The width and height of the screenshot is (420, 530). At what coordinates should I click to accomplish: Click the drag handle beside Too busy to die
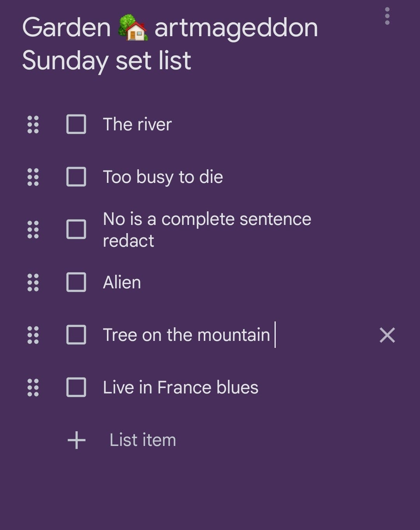[33, 177]
